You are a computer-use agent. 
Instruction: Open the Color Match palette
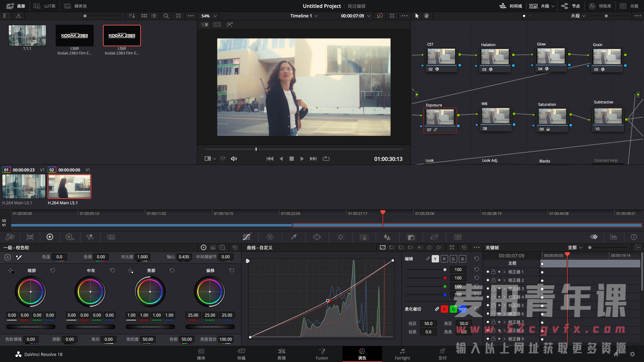pyautogui.click(x=30, y=237)
